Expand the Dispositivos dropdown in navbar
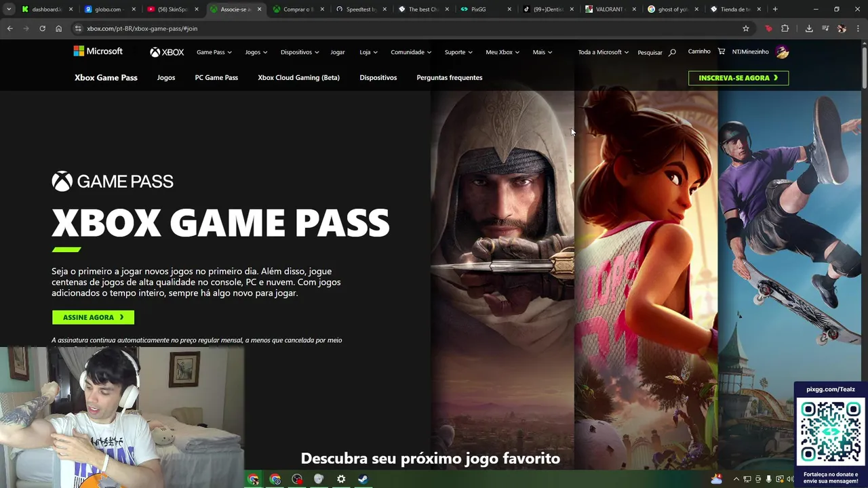 300,52
